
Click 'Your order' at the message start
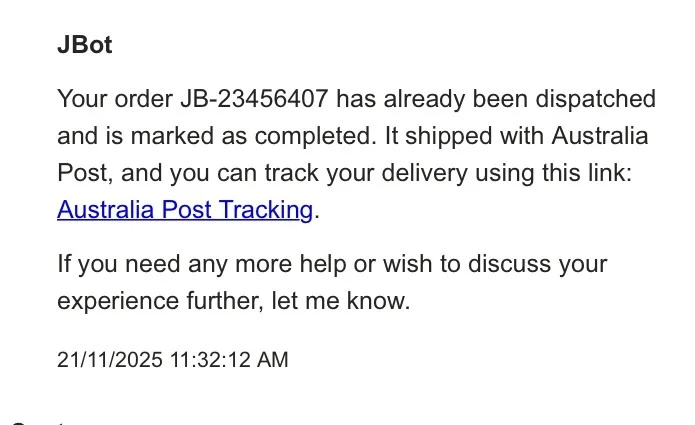[x=114, y=99]
